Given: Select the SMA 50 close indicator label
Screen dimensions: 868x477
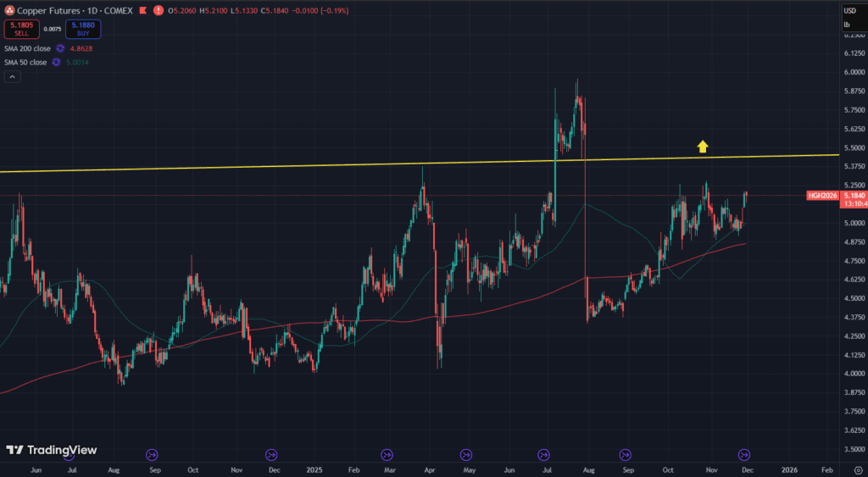Looking at the screenshot, I should click(x=25, y=63).
